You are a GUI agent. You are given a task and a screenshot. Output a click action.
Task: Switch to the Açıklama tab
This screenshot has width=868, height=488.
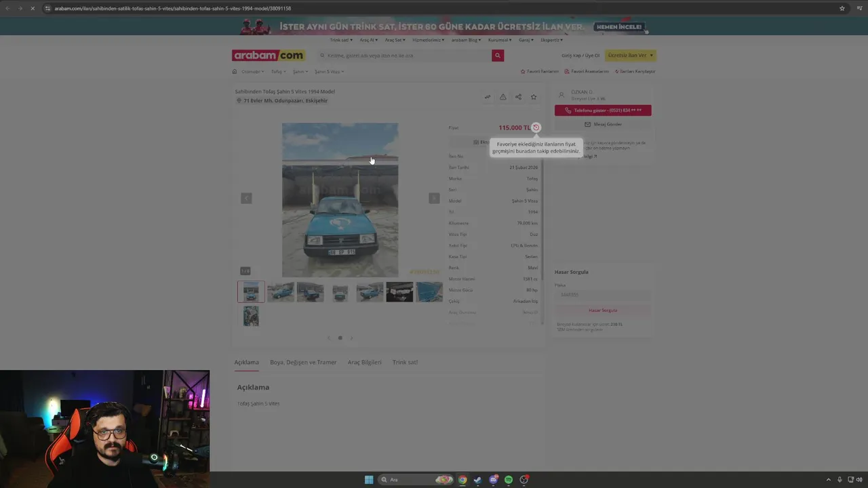pyautogui.click(x=246, y=362)
